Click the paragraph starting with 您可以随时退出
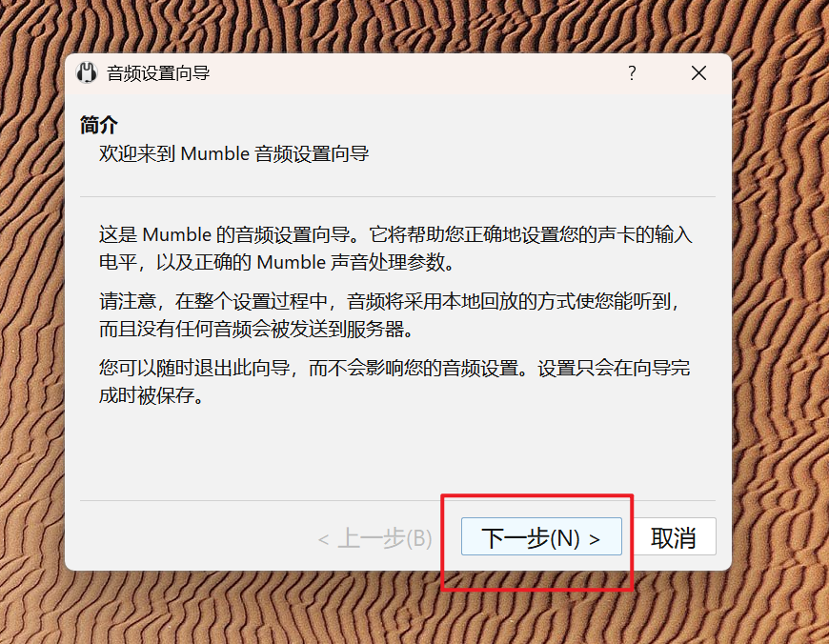The width and height of the screenshot is (829, 644). pyautogui.click(x=394, y=382)
